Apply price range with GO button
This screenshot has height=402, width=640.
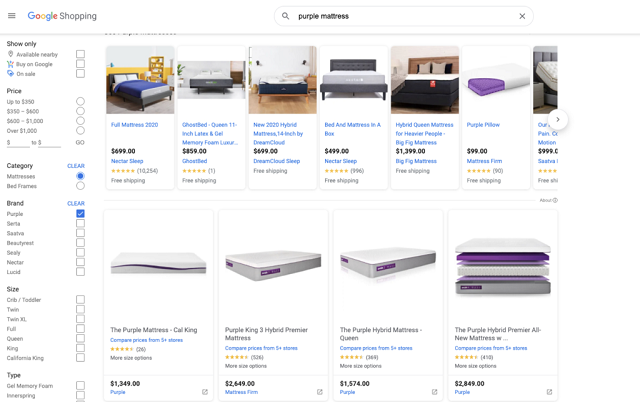tap(80, 143)
